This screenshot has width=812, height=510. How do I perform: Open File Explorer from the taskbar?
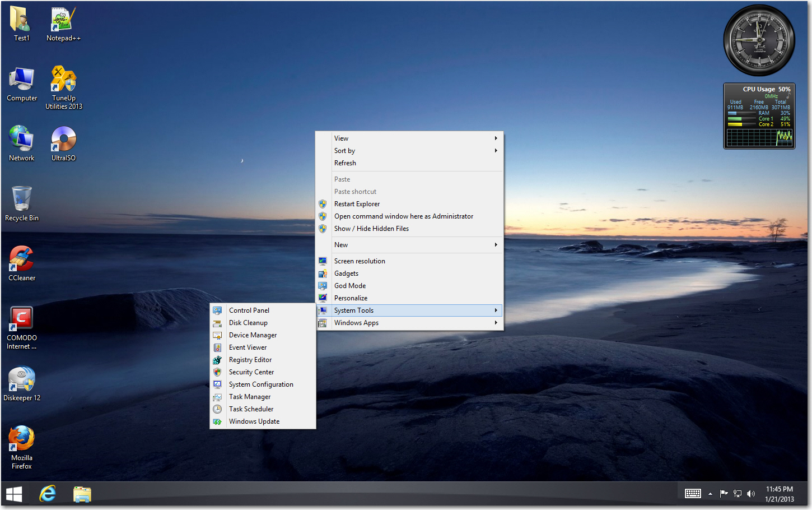pos(82,494)
